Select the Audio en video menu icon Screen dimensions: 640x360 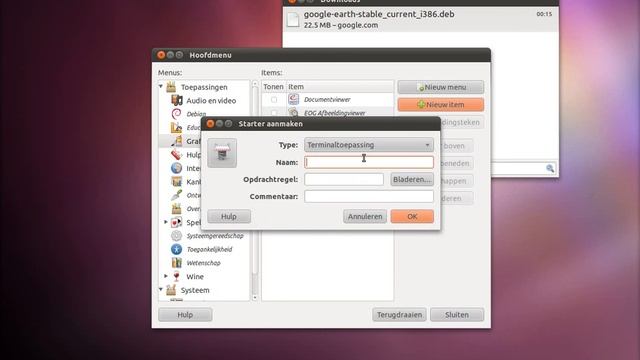(x=176, y=100)
